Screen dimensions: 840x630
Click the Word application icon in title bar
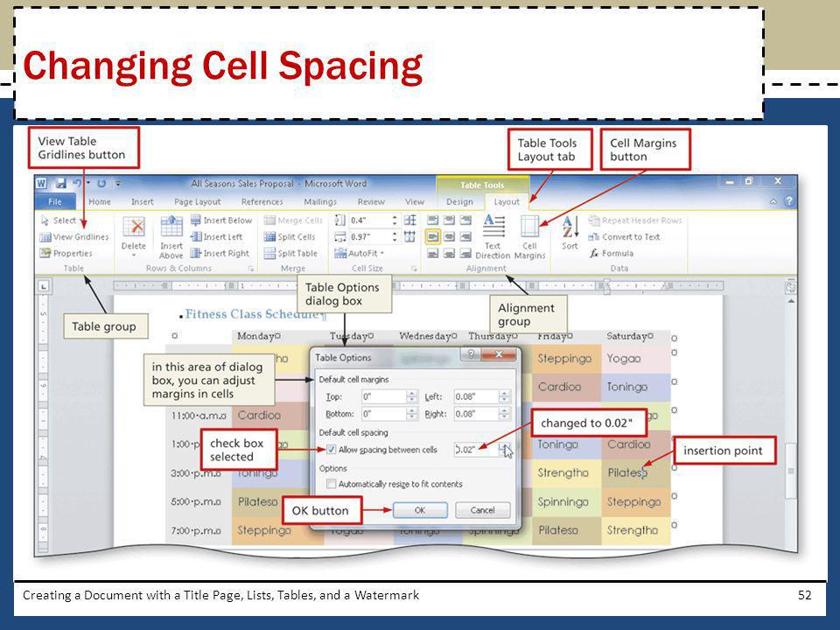42,183
